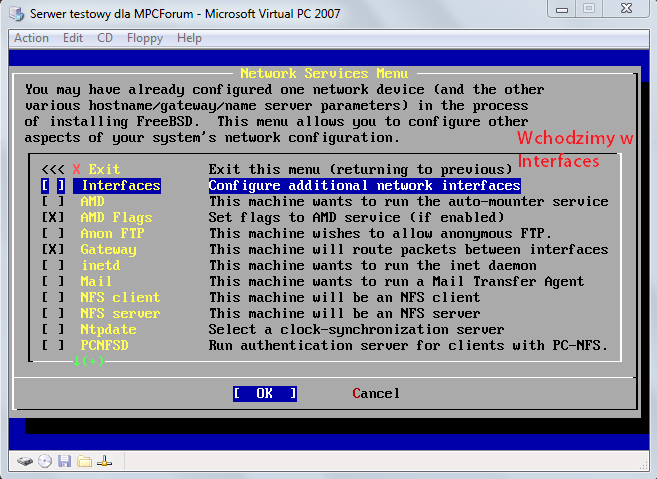Toggle the Interfaces checkbox
This screenshot has width=657, height=479.
click(x=53, y=185)
